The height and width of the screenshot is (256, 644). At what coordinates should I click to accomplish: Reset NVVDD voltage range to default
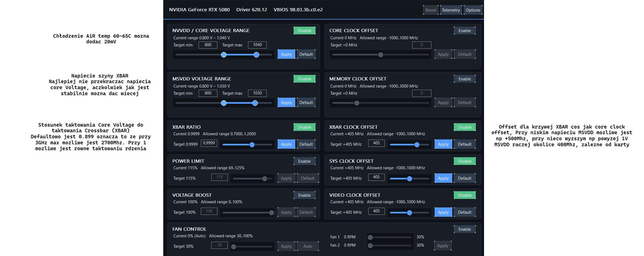(x=306, y=54)
